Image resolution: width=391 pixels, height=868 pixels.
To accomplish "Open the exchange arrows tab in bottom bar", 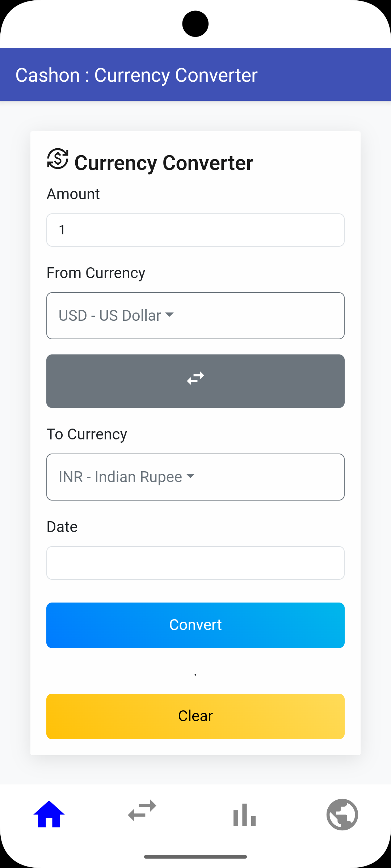I will (x=142, y=811).
